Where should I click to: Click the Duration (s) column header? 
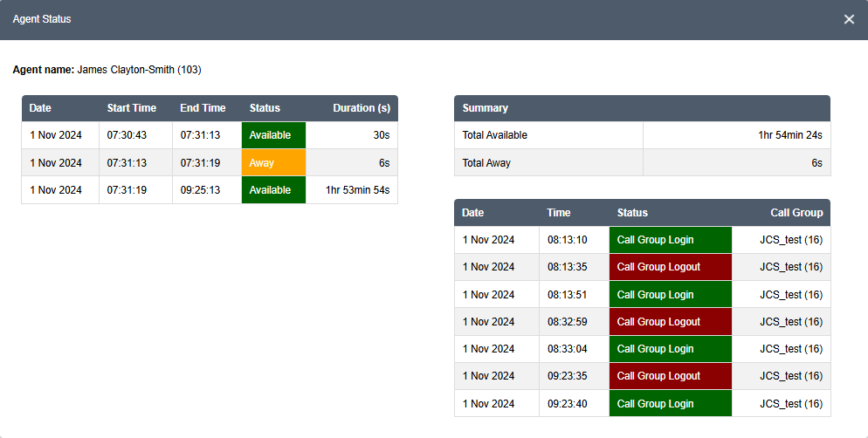[x=362, y=108]
